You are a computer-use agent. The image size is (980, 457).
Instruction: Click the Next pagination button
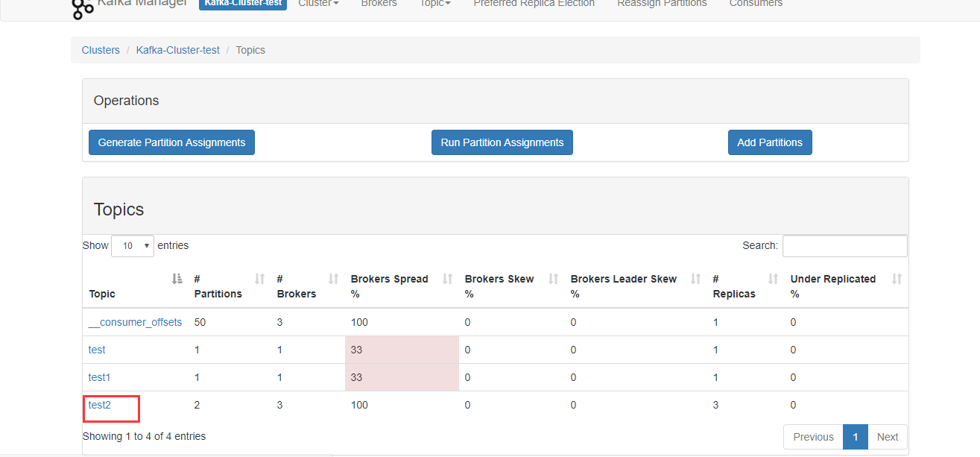coord(888,437)
